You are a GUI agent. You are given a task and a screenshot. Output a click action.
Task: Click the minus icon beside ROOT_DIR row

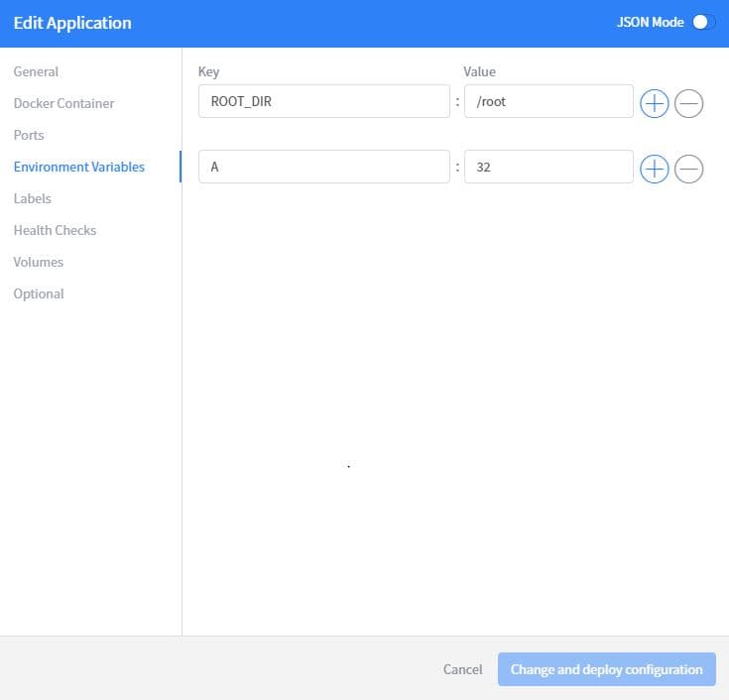click(x=688, y=103)
